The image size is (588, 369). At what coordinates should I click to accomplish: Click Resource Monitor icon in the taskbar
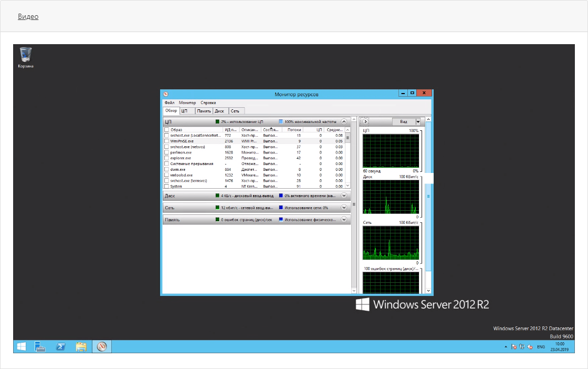[x=102, y=347]
